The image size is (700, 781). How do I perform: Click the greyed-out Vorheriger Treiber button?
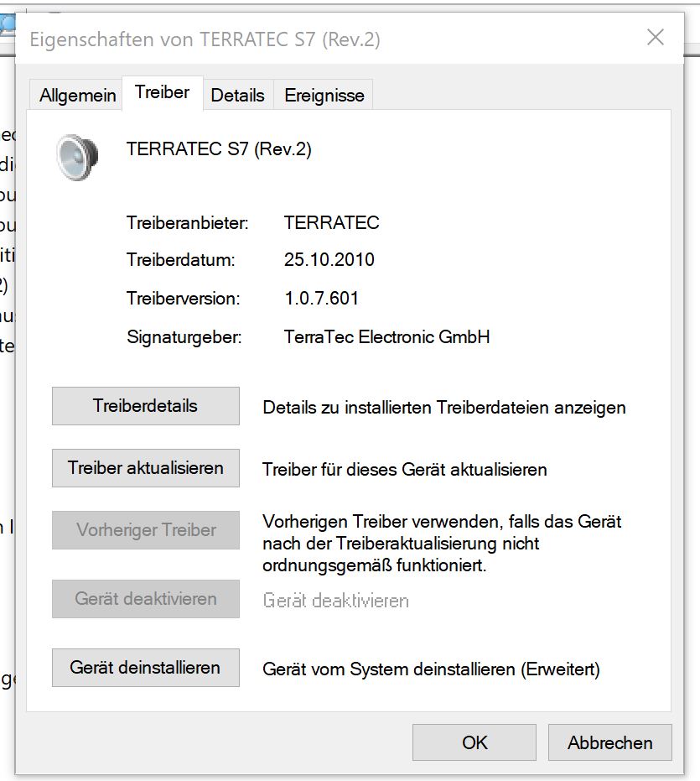point(146,530)
